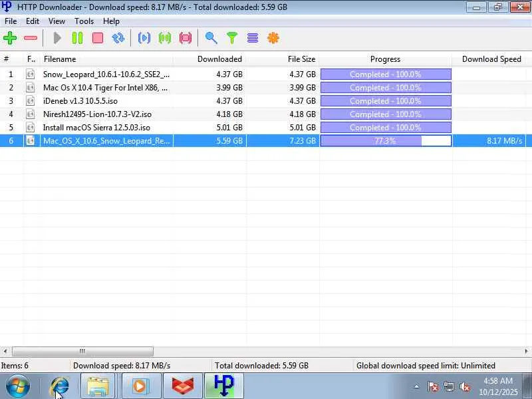Viewport: 532px width, 399px height.
Task: Click the gray Start play icon
Action: coord(57,38)
